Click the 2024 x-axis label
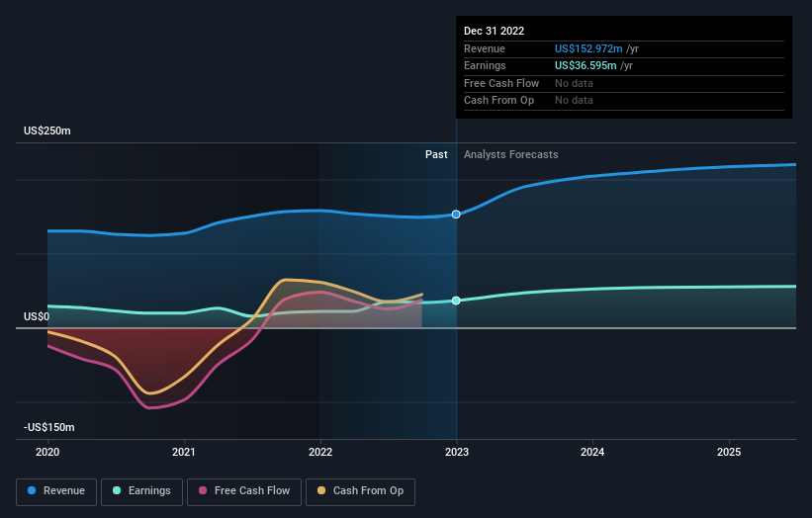 click(592, 452)
